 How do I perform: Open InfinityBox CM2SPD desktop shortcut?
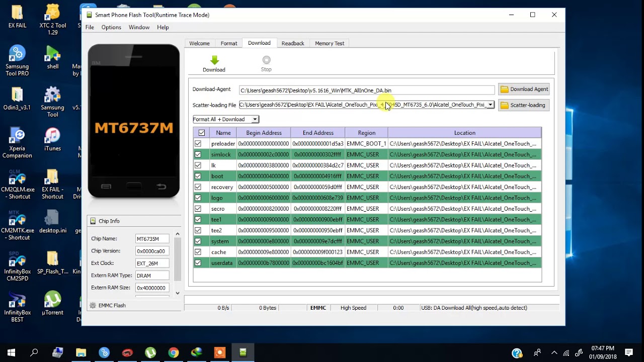coord(17,266)
